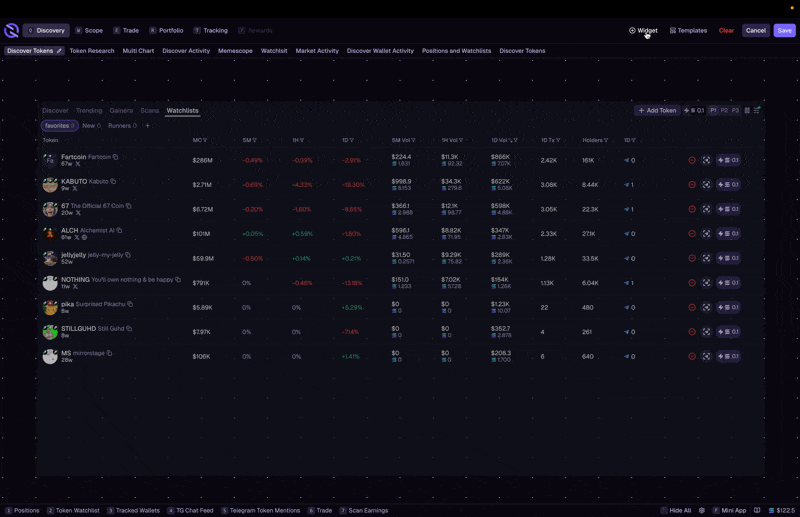Toggle Hide All in bottom bar

[676, 510]
